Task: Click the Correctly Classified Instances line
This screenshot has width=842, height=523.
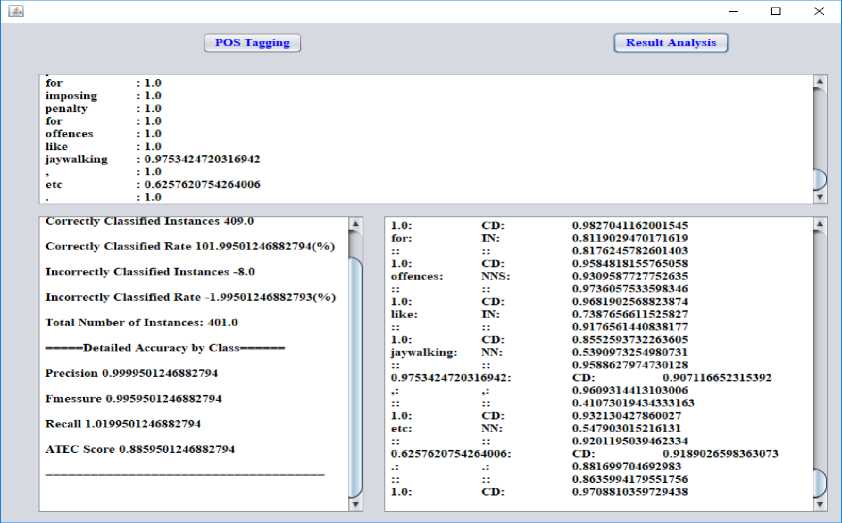Action: click(x=149, y=221)
